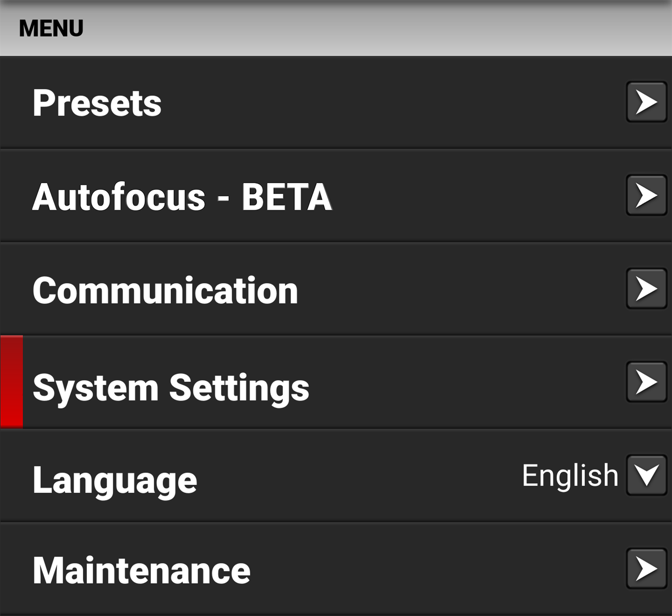This screenshot has width=672, height=616.
Task: Open the Presets submenu
Action: pyautogui.click(x=314, y=103)
